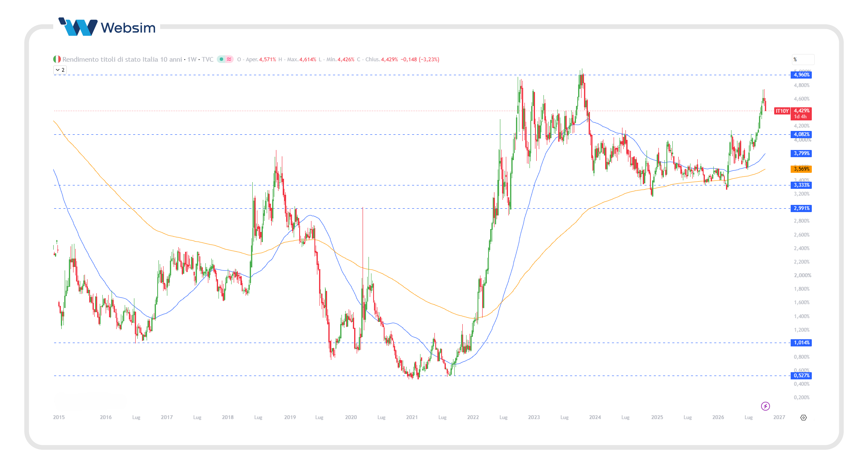This screenshot has height=474, width=868.
Task: Click the low value 4,426%
Action: 346,60
